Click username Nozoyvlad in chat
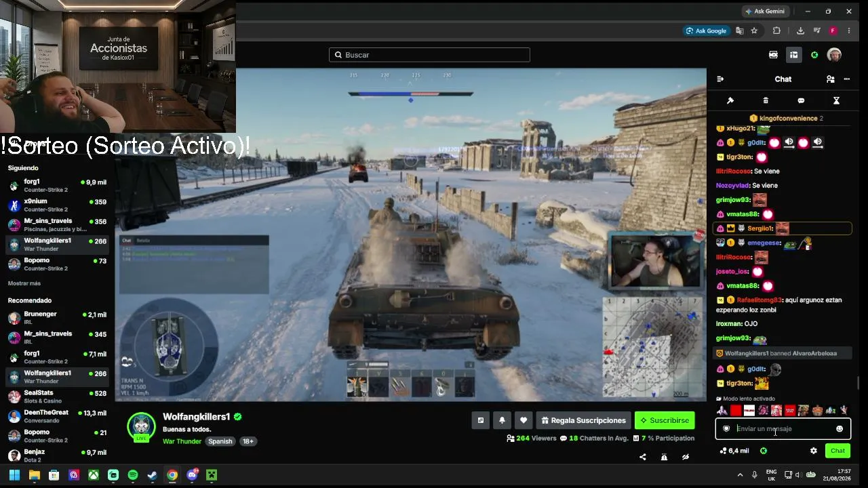Image resolution: width=868 pixels, height=488 pixels. coord(732,186)
